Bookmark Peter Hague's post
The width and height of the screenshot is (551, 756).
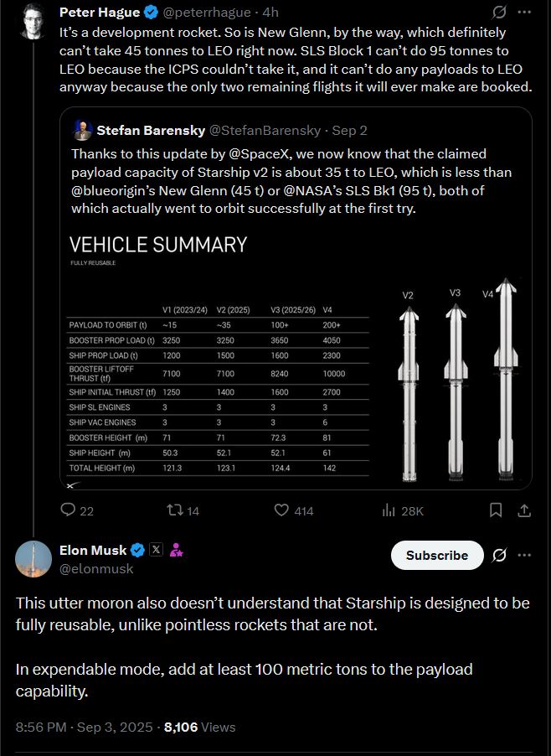pos(496,510)
